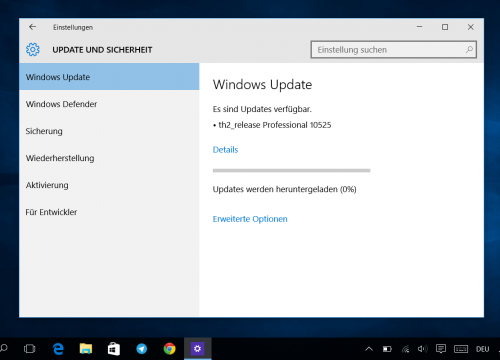Click the volume speaker tray icon
The image size is (500, 360).
point(422,349)
